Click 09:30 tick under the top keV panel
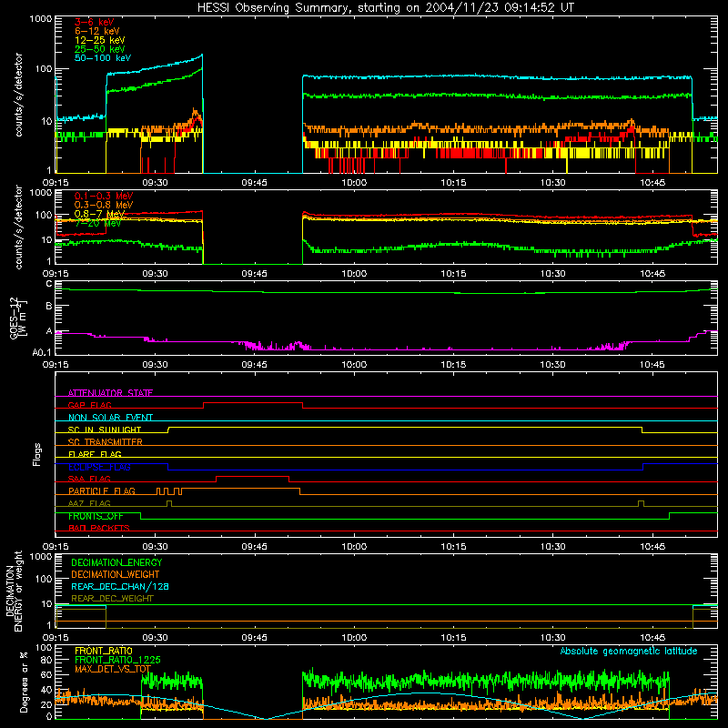The height and width of the screenshot is (728, 728). pyautogui.click(x=155, y=183)
